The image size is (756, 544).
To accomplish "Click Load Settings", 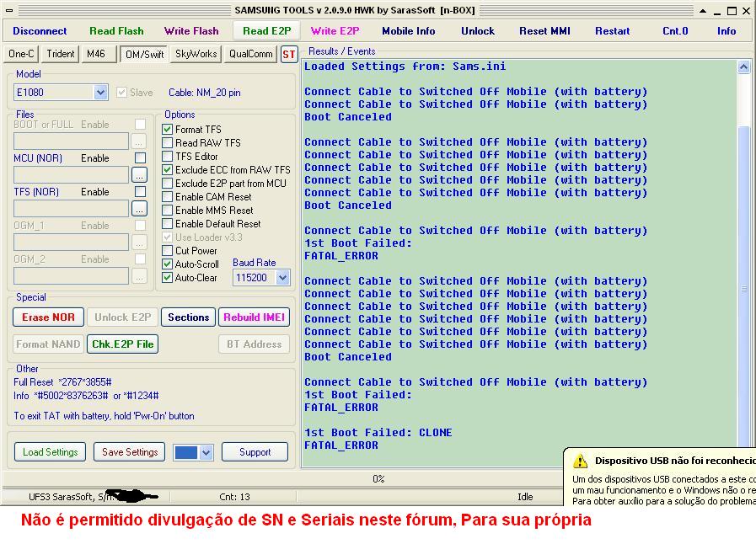I will (50, 452).
